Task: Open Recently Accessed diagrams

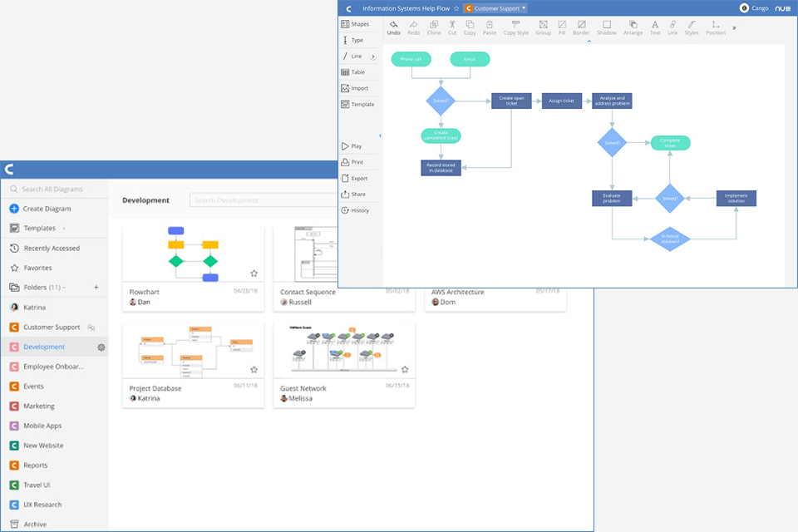Action: pos(45,248)
